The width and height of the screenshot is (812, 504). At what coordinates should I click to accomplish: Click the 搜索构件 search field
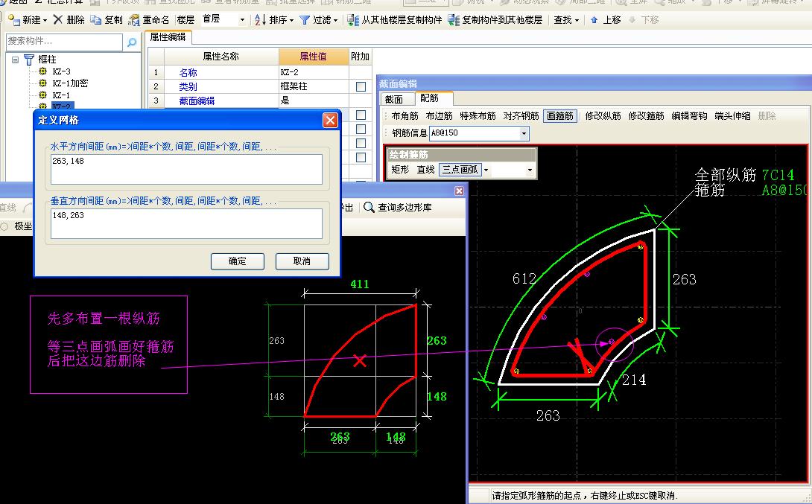click(64, 42)
